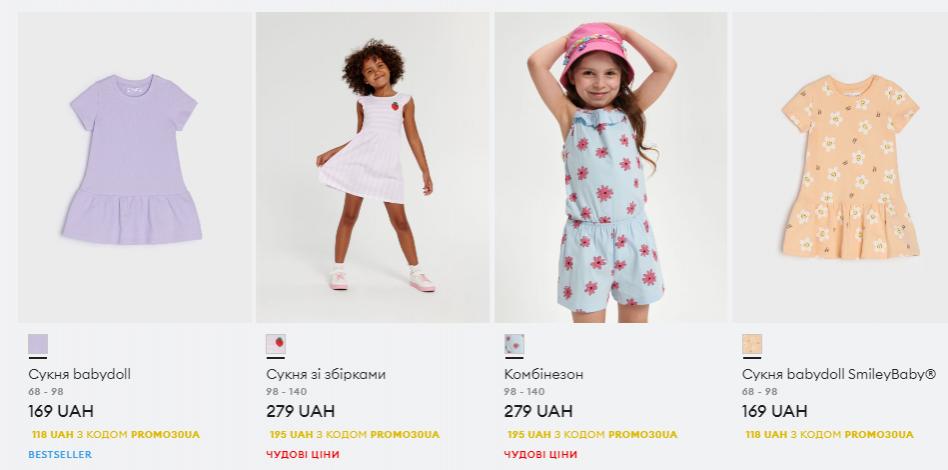Click 195 UAH promo offer under Комбінезон
Image resolution: width=948 pixels, height=470 pixels.
pos(592,434)
